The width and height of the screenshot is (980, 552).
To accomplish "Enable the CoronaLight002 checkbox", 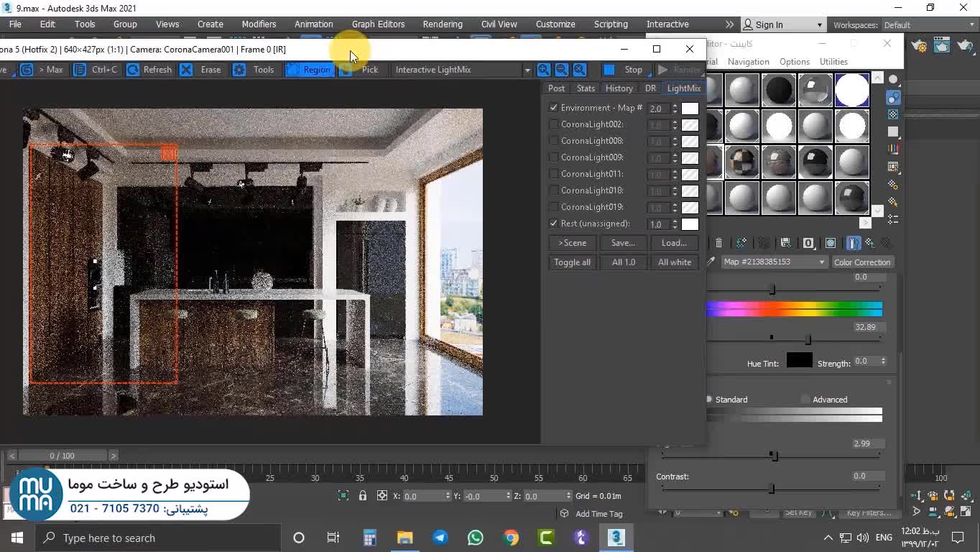I will pyautogui.click(x=553, y=124).
